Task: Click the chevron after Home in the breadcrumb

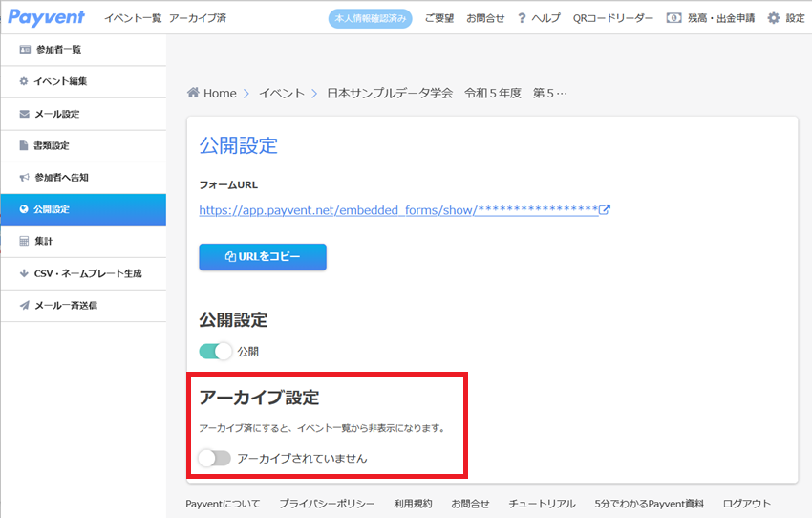Action: [246, 94]
